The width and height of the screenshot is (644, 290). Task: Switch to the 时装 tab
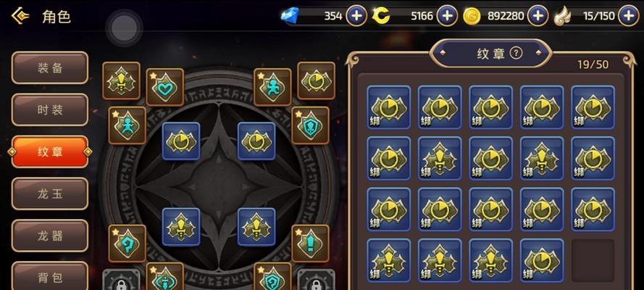(50, 109)
